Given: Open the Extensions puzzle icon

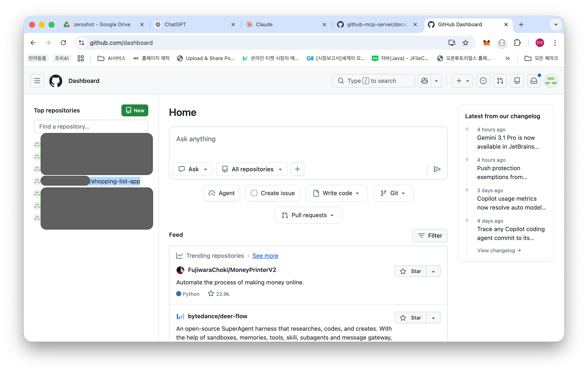Looking at the screenshot, I should [x=517, y=43].
